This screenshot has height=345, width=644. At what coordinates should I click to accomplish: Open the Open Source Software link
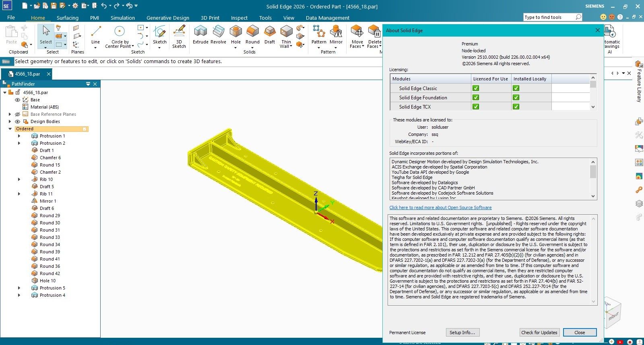tap(440, 207)
